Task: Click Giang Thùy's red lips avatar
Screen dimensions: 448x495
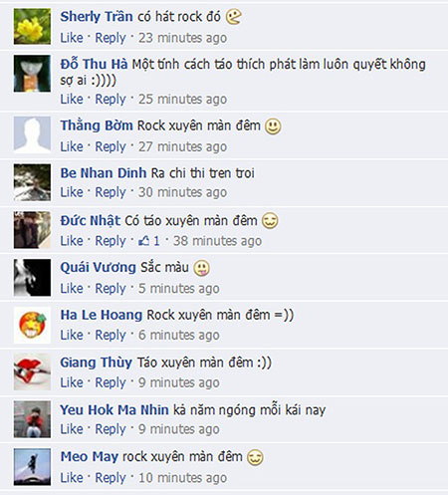Action: 32,371
